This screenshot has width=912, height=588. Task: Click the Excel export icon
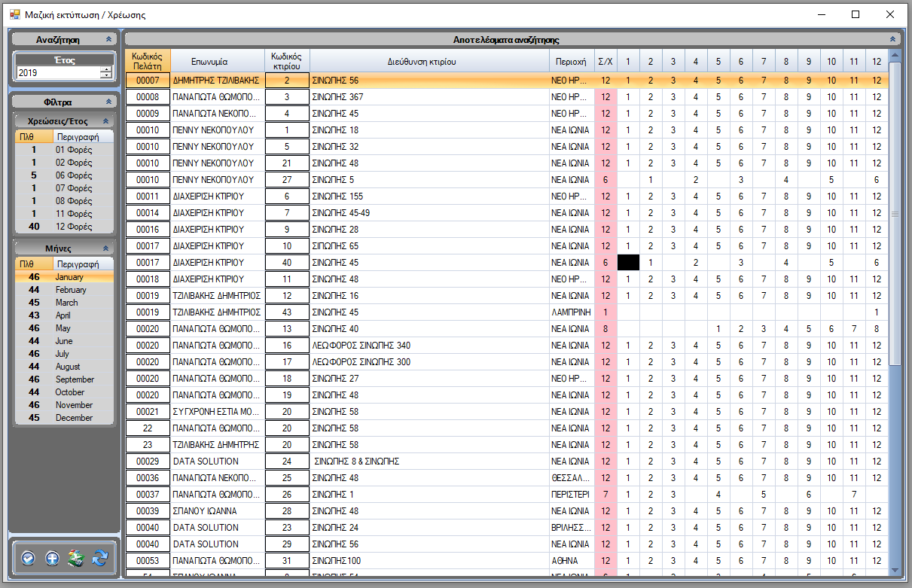[75, 558]
